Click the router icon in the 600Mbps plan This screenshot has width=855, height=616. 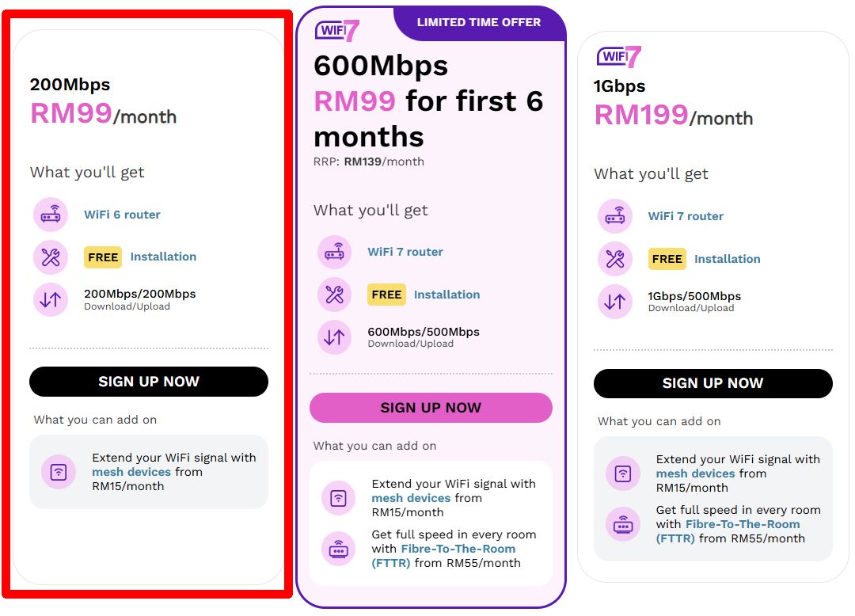click(x=334, y=252)
